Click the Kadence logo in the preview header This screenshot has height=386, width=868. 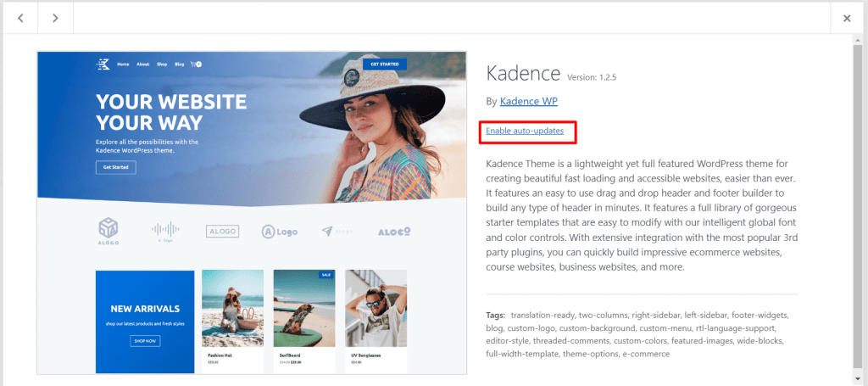(x=103, y=64)
